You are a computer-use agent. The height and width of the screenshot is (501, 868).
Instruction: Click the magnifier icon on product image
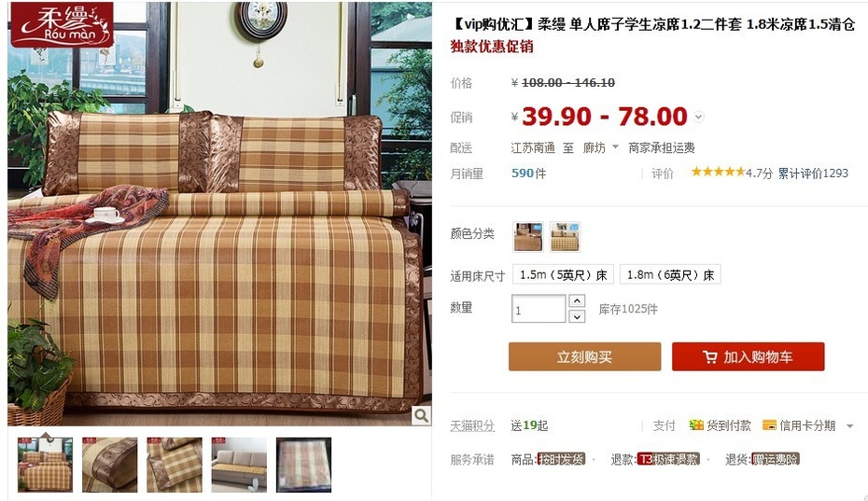[421, 415]
